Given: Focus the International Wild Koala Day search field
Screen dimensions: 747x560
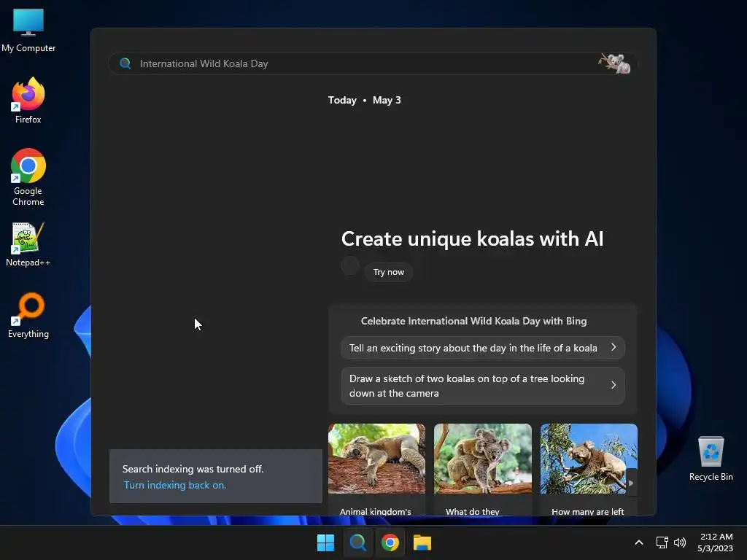Looking at the screenshot, I should coord(373,63).
